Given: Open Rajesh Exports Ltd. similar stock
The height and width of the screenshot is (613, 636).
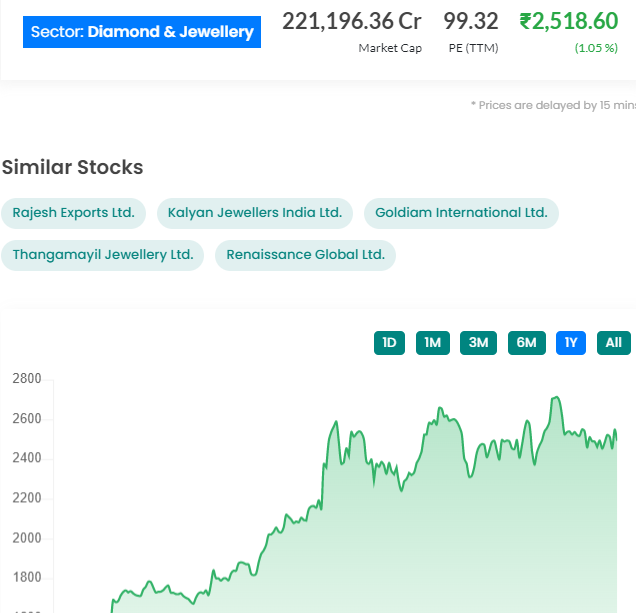Looking at the screenshot, I should [x=74, y=213].
